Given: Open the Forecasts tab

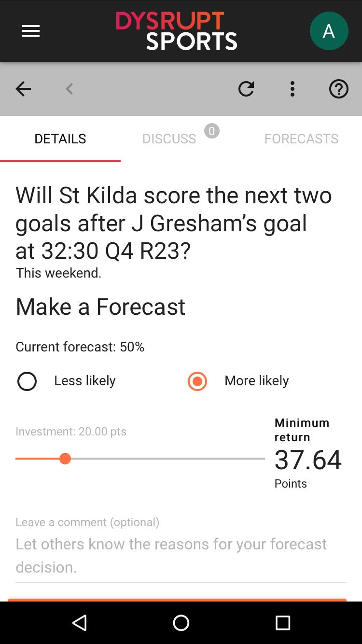Looking at the screenshot, I should [x=301, y=139].
